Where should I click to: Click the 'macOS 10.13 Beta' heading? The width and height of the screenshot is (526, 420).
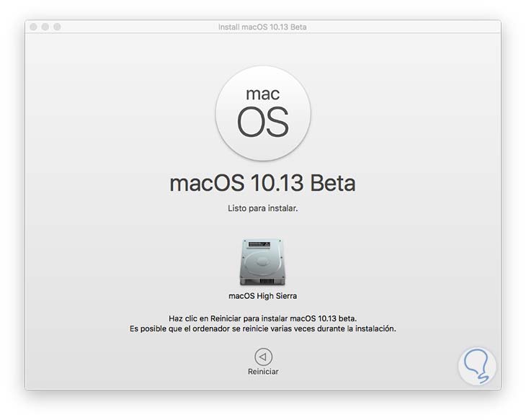tap(263, 183)
